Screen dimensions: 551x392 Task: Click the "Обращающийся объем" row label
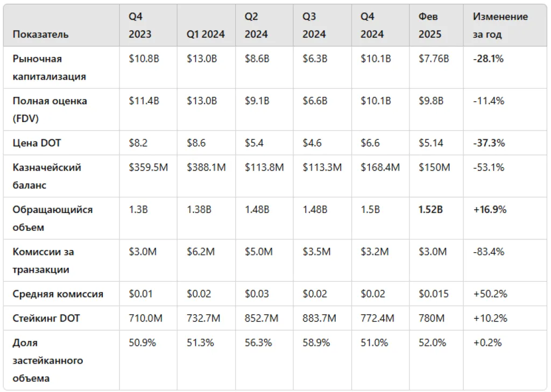click(x=52, y=218)
